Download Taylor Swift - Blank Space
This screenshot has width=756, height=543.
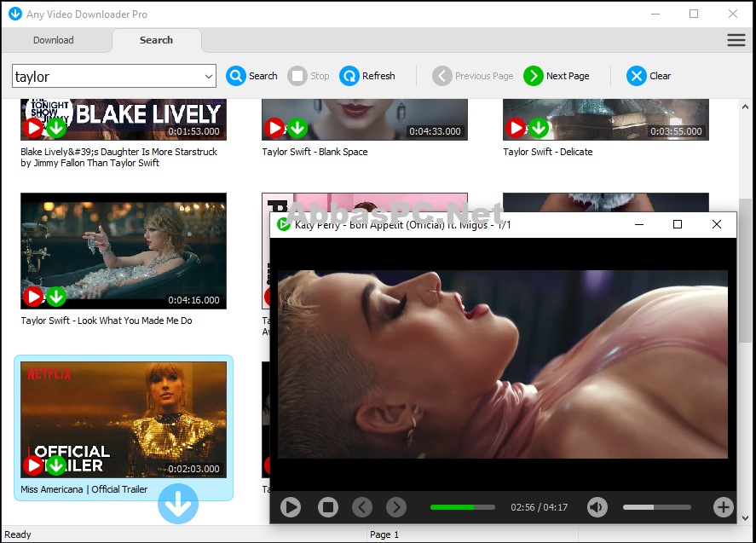coord(297,128)
